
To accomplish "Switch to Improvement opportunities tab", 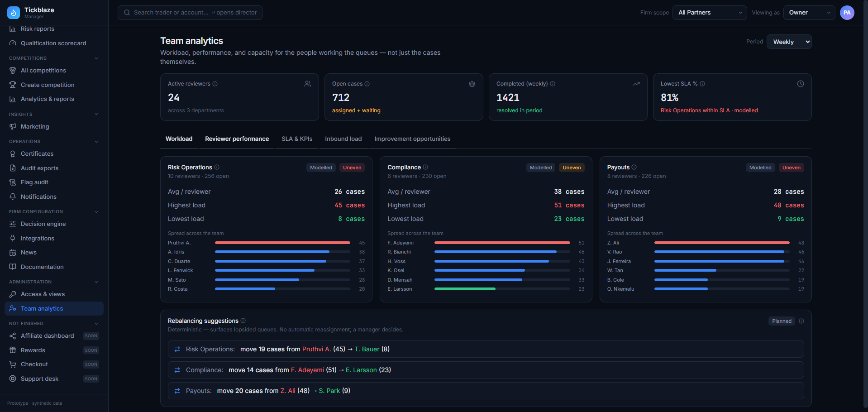I will [x=412, y=139].
